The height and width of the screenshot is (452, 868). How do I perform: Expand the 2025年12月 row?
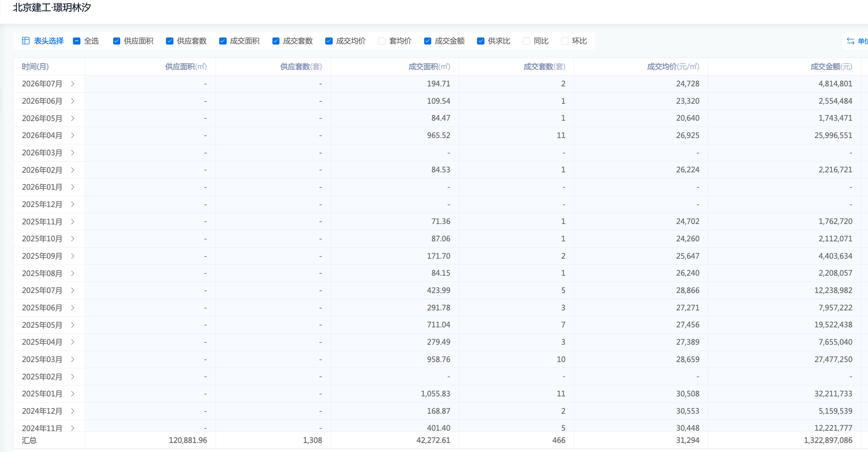point(73,204)
